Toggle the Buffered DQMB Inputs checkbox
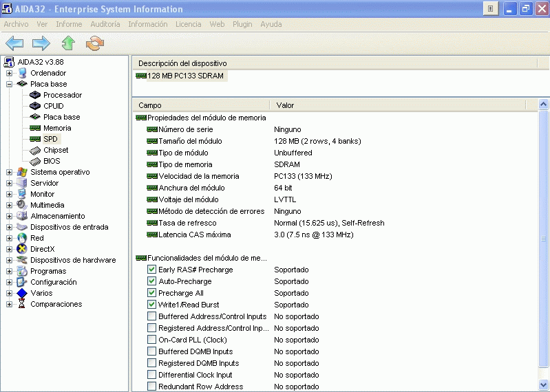This screenshot has height=392, width=550. point(151,351)
